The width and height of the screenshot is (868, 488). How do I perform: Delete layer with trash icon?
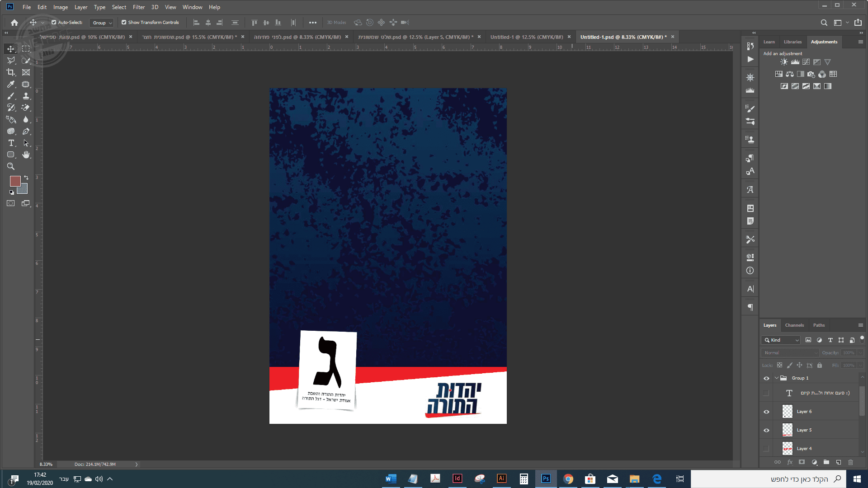[850, 462]
